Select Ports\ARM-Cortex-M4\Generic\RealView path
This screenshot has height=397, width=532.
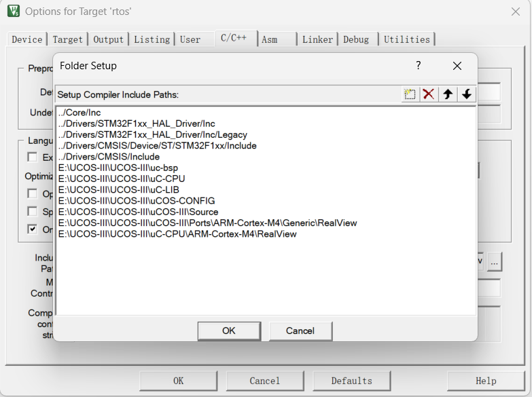click(x=207, y=223)
